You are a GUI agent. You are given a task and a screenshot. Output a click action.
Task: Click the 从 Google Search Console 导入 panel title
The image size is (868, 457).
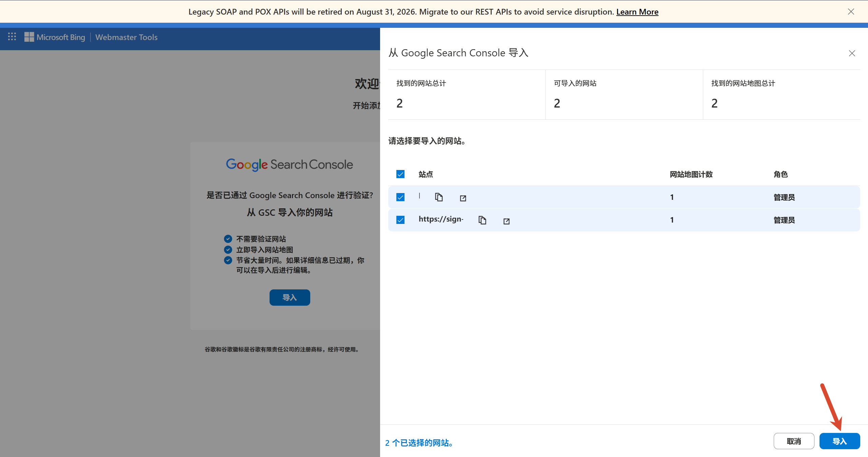click(x=458, y=53)
